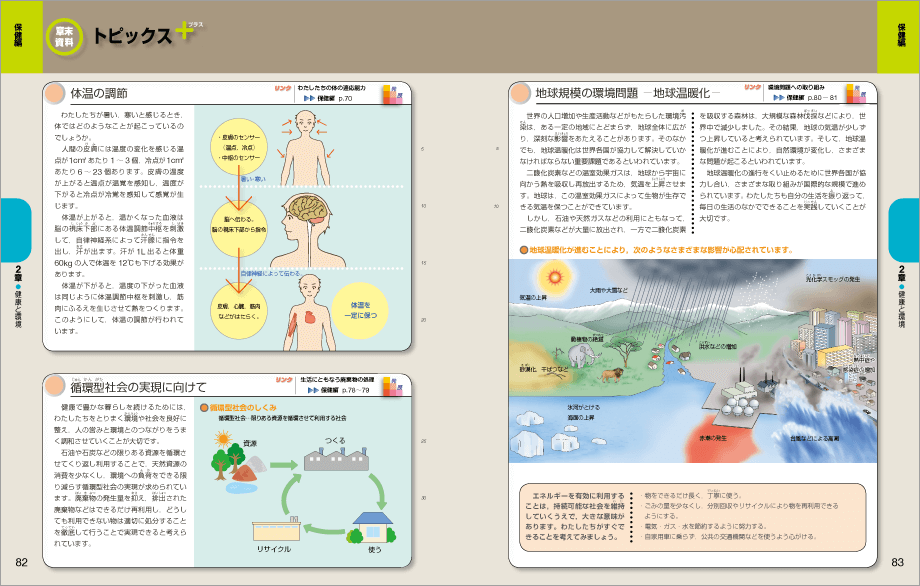
Task: Open the リンク label in the 地球温暖化 card
Action: tap(753, 87)
